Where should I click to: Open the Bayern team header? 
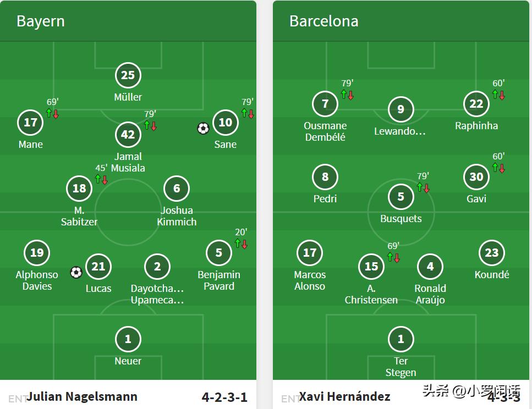pos(41,21)
